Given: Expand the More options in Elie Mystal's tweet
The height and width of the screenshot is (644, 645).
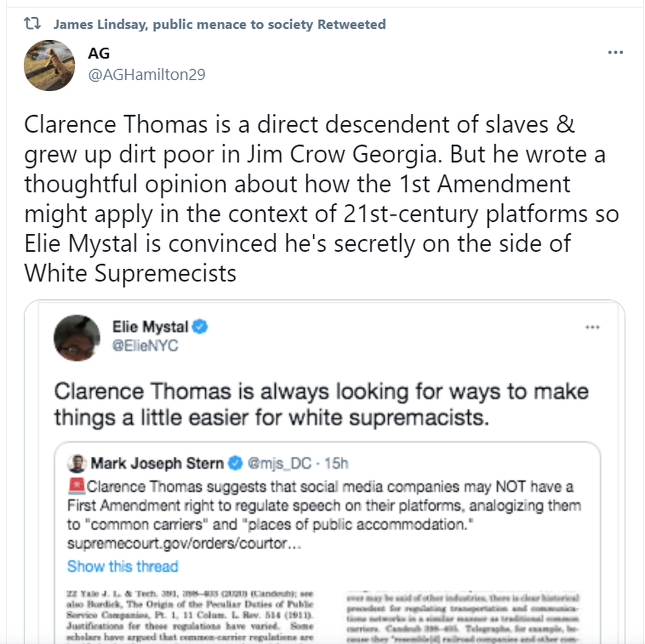Looking at the screenshot, I should (592, 327).
